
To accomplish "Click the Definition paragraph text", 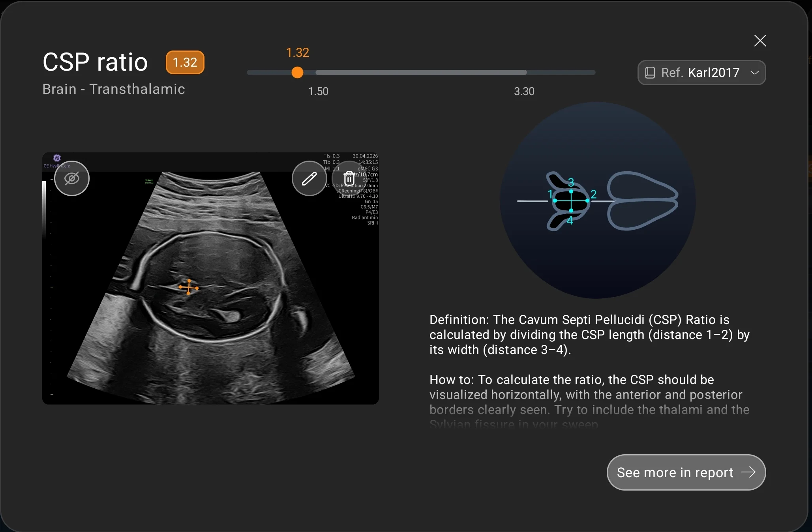I will (x=589, y=335).
